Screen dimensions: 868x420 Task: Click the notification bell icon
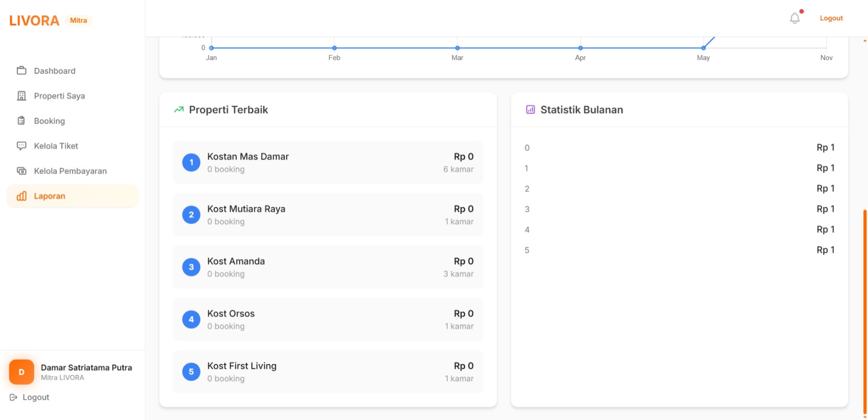pyautogui.click(x=794, y=18)
